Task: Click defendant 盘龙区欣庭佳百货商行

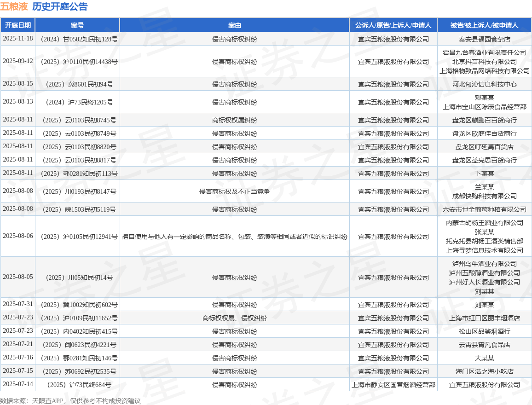Action: click(484, 133)
